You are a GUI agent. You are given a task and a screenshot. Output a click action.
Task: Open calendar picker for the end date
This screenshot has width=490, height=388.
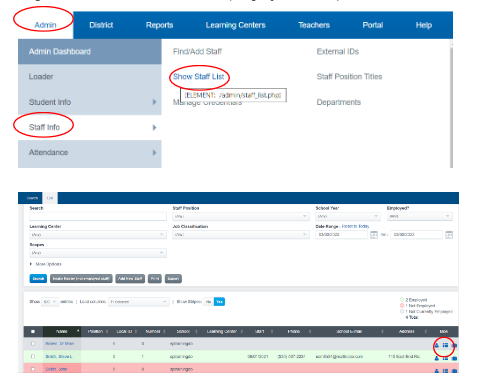point(449,235)
